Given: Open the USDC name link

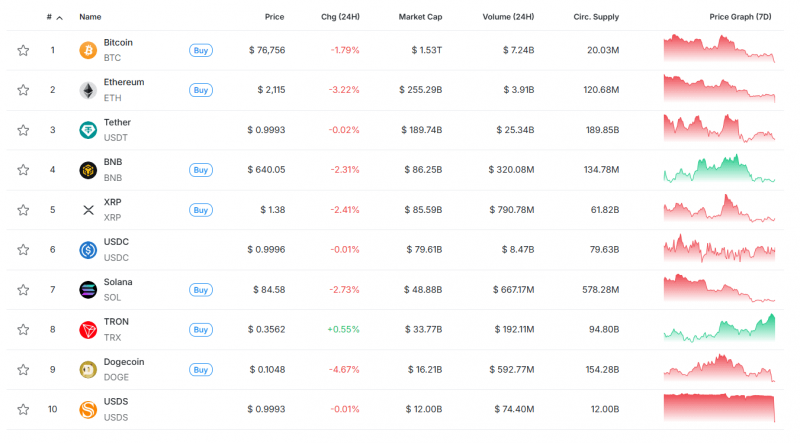Looking at the screenshot, I should point(116,242).
